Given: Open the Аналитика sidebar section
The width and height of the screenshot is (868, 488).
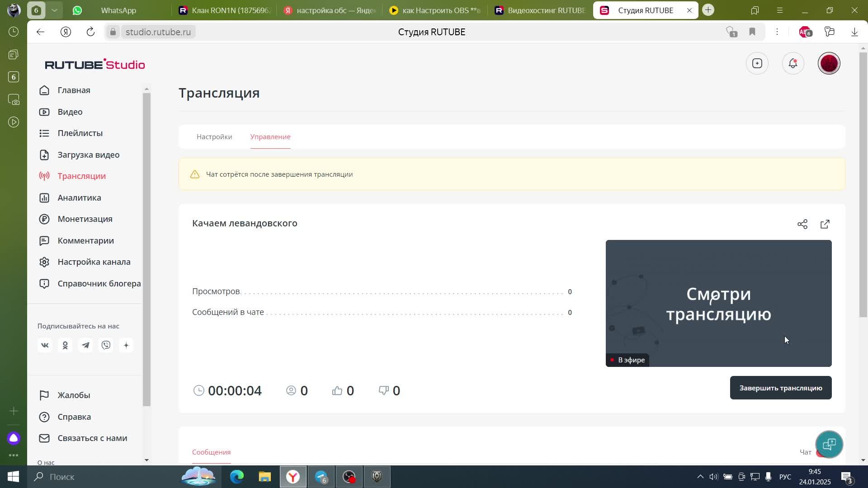Looking at the screenshot, I should (x=70, y=198).
